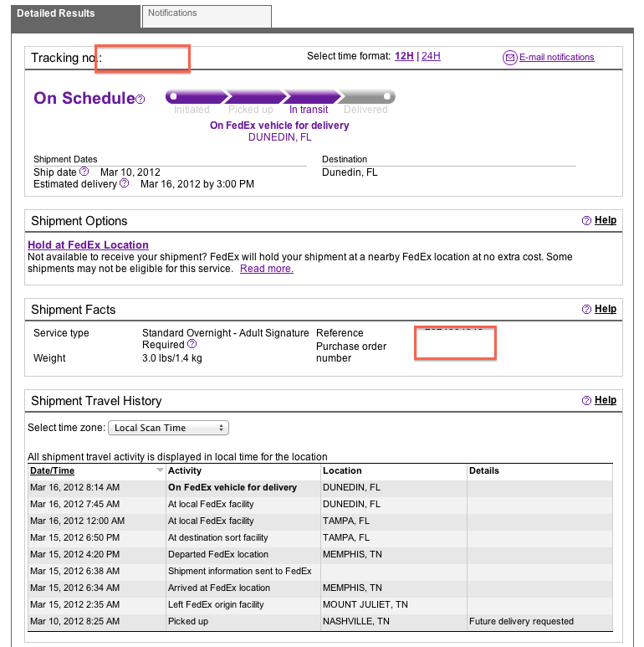Image resolution: width=644 pixels, height=647 pixels.
Task: Click the Initiated progress step label
Action: point(192,110)
